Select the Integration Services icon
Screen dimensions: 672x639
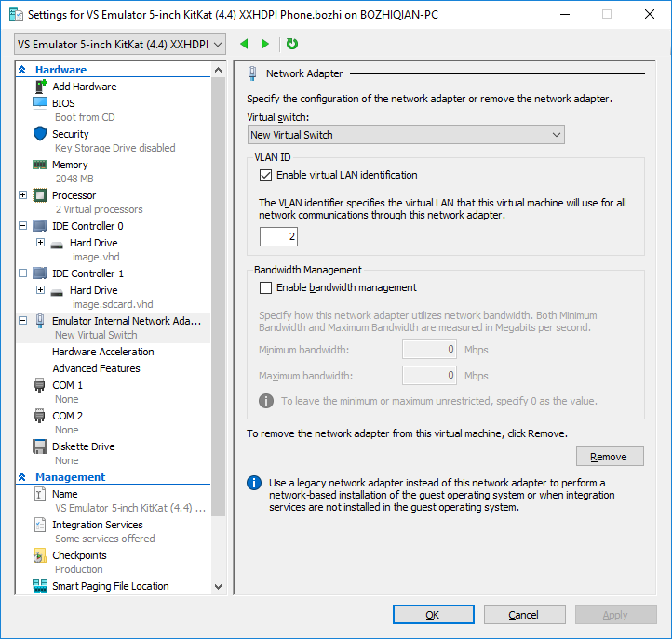40,525
